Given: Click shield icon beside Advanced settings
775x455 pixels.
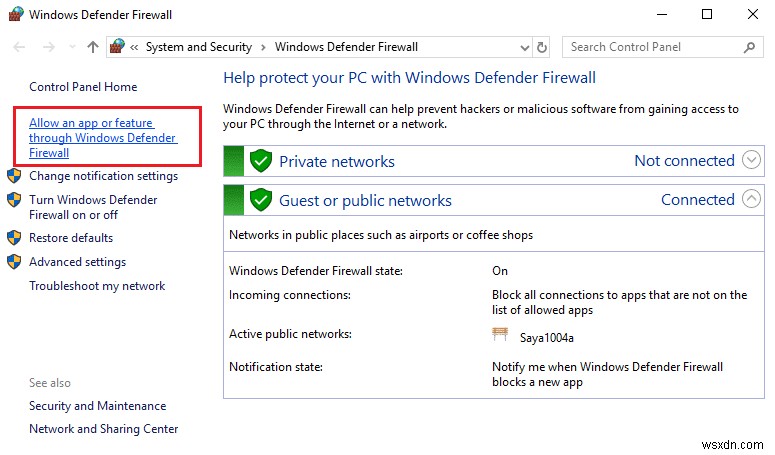Looking at the screenshot, I should pyautogui.click(x=14, y=261).
